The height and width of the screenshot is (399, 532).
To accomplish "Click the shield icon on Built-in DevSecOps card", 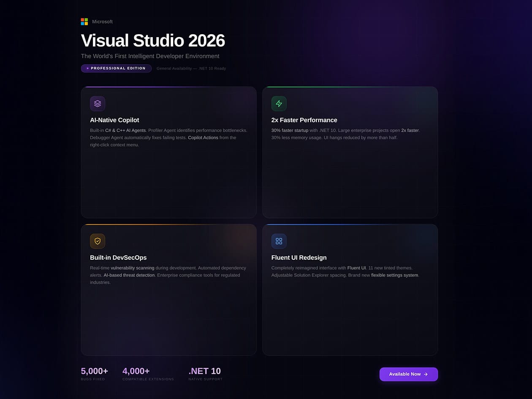I will tap(98, 241).
